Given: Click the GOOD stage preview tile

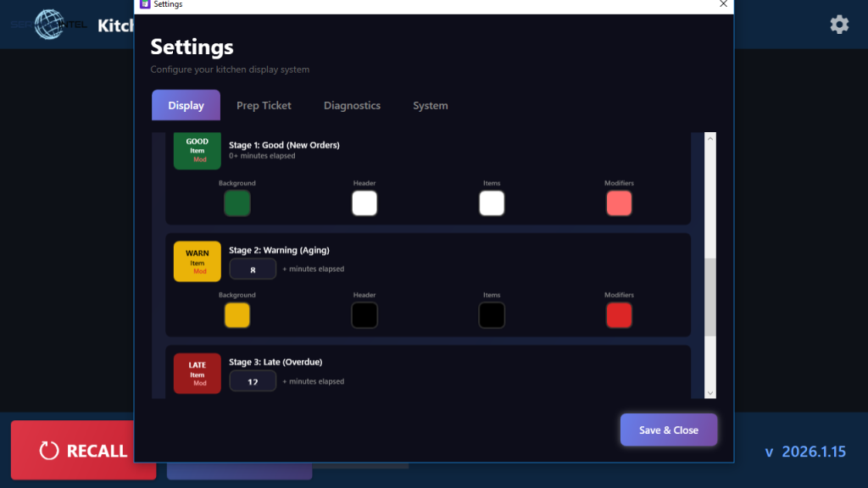Looking at the screenshot, I should [x=197, y=151].
